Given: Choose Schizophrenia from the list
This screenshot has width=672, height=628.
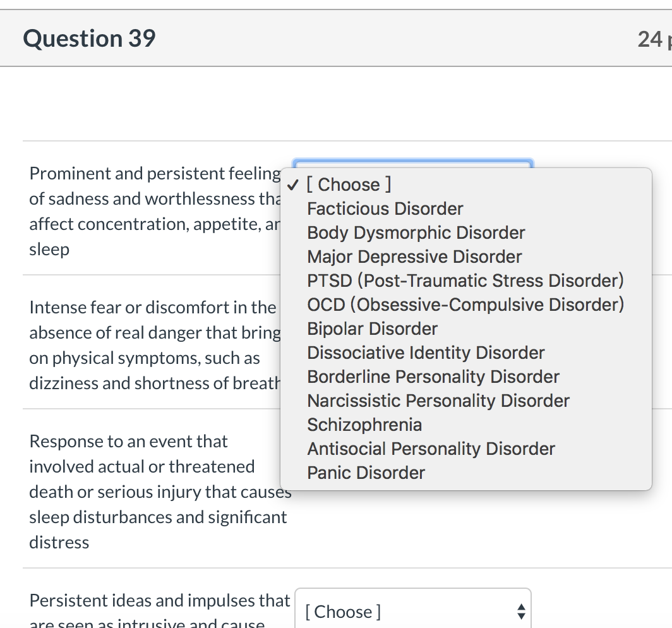Looking at the screenshot, I should [364, 425].
